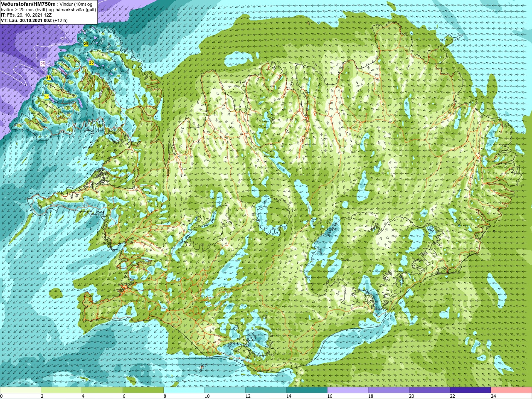Select the legend scale number 16
This screenshot has height=399, width=532.
coord(329,396)
